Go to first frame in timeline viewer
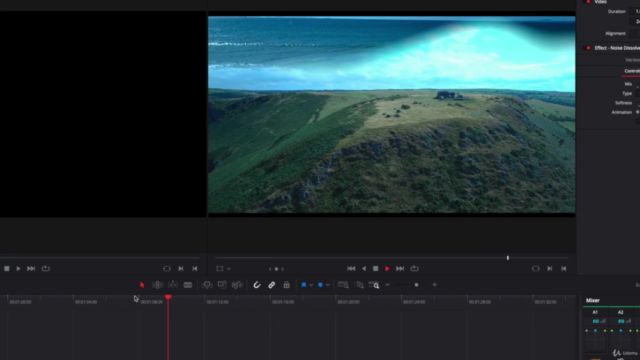This screenshot has width=640, height=360. coord(351,269)
